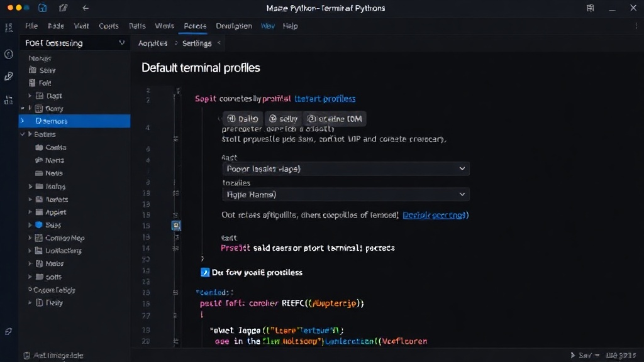Click the Aopdtes breadcrumb
644x362 pixels.
pos(153,43)
